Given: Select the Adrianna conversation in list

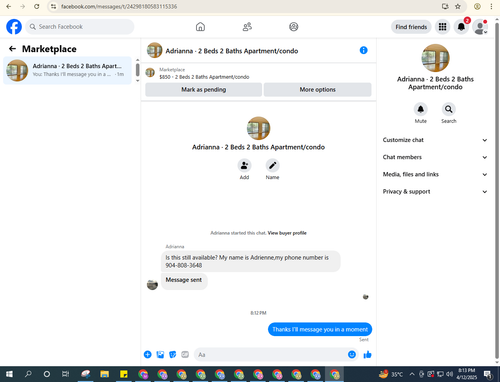Looking at the screenshot, I should 67,70.
